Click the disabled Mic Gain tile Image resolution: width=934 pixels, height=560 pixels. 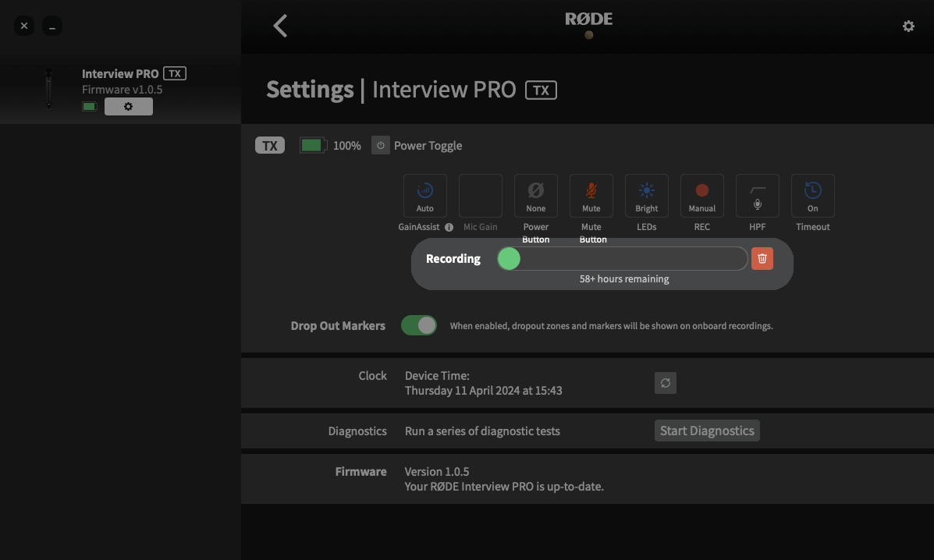tap(480, 196)
